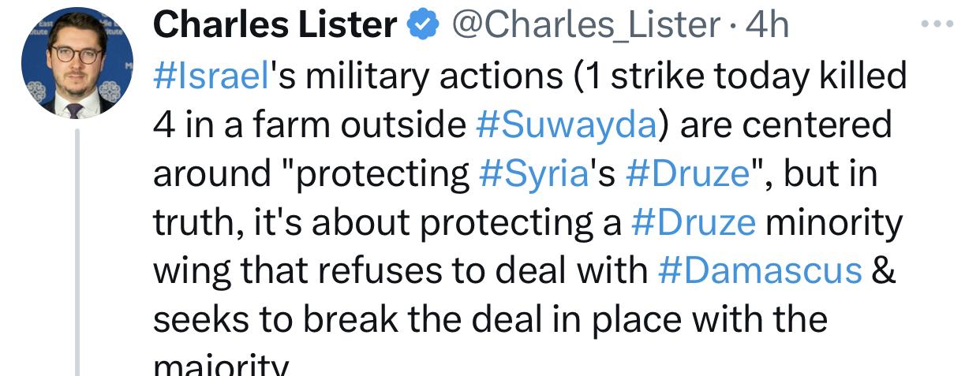This screenshot has width=980, height=376.
Task: Click the phrase "1 strike today killed"
Action: pyautogui.click(x=741, y=76)
